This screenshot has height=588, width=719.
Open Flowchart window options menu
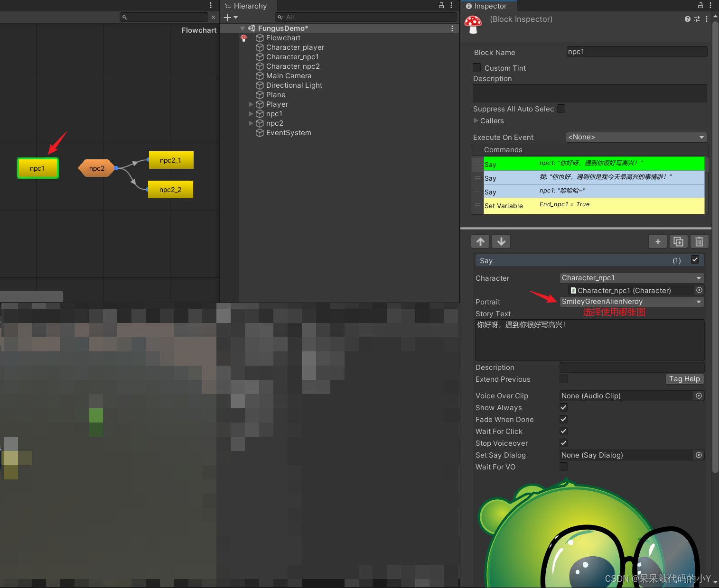211,5
